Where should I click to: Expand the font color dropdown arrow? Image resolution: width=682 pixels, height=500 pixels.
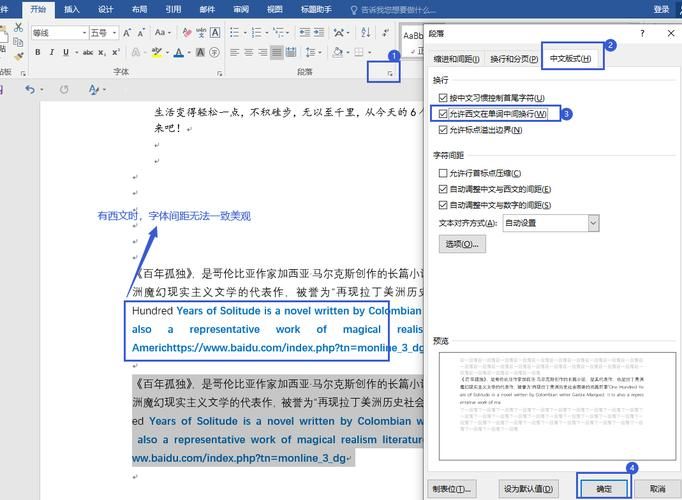(x=189, y=52)
